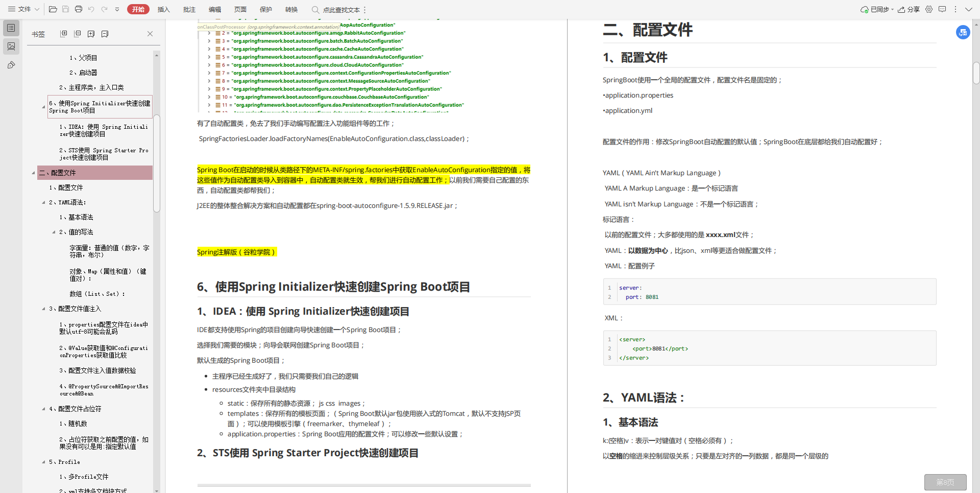Select the thumbnails panel sidebar icon
This screenshot has height=493, width=980.
coord(11,46)
